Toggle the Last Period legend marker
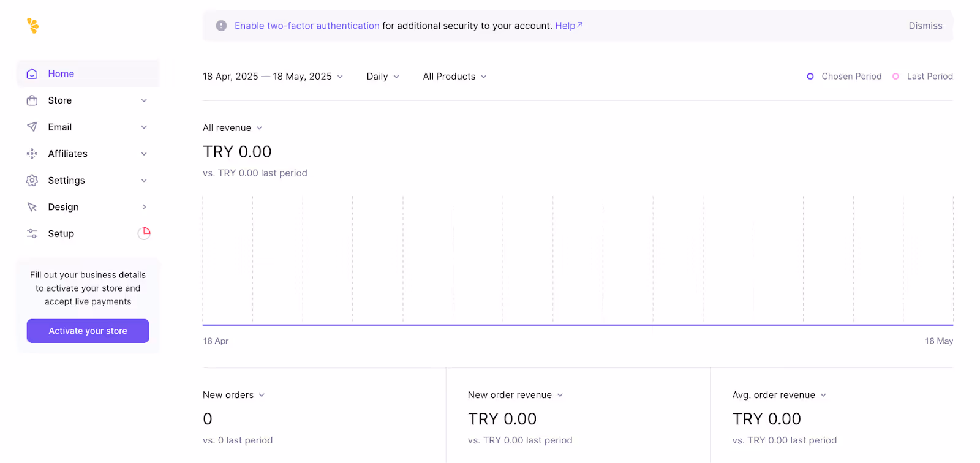This screenshot has width=980, height=463. click(895, 77)
